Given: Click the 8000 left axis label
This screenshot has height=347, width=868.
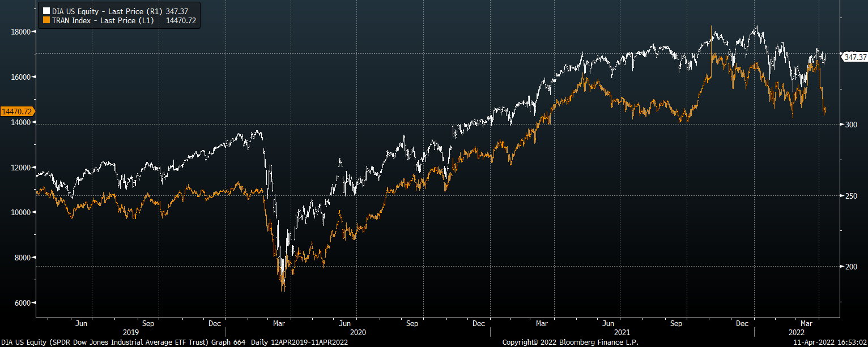Looking at the screenshot, I should [22, 258].
